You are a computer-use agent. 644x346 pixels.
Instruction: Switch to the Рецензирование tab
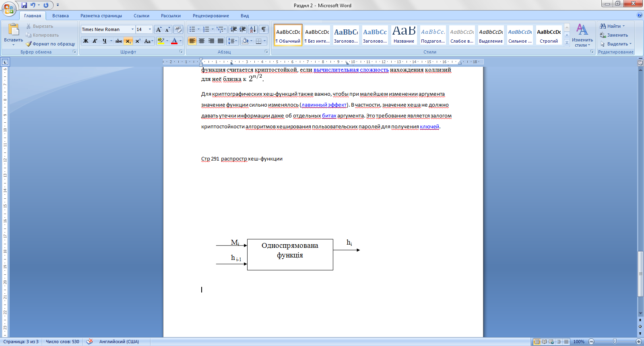pyautogui.click(x=211, y=16)
